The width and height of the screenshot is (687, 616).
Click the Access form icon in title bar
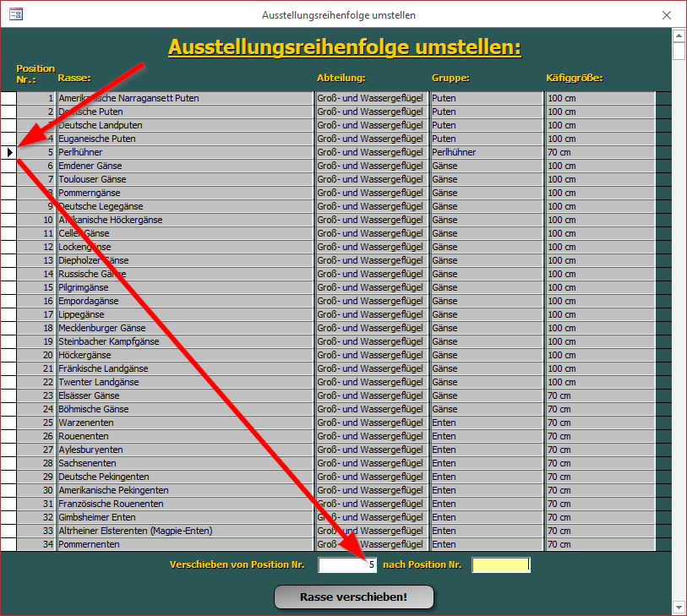tap(15, 14)
